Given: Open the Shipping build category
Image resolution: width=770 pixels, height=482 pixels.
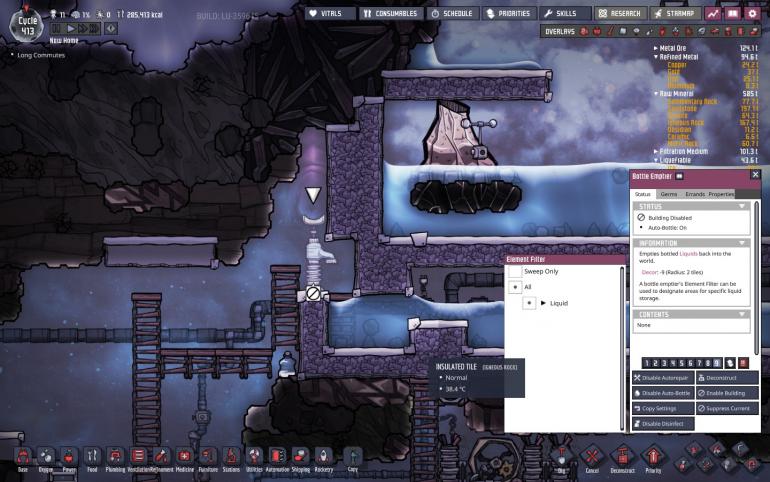Looking at the screenshot, I should point(301,457).
